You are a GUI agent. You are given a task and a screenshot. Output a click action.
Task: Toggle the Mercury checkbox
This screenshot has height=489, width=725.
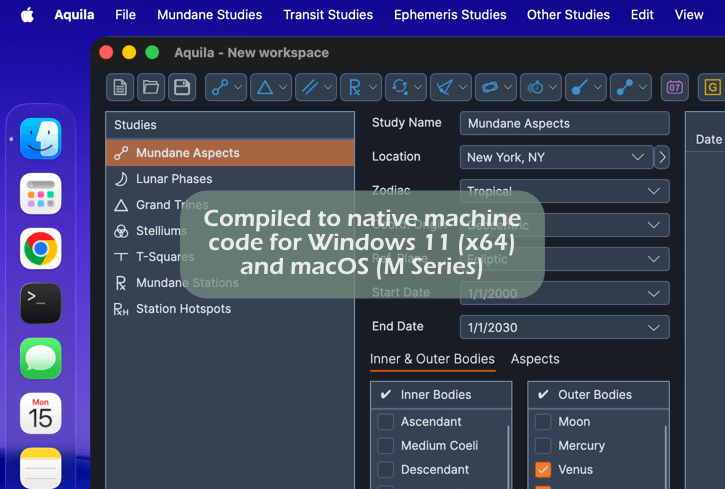(543, 446)
